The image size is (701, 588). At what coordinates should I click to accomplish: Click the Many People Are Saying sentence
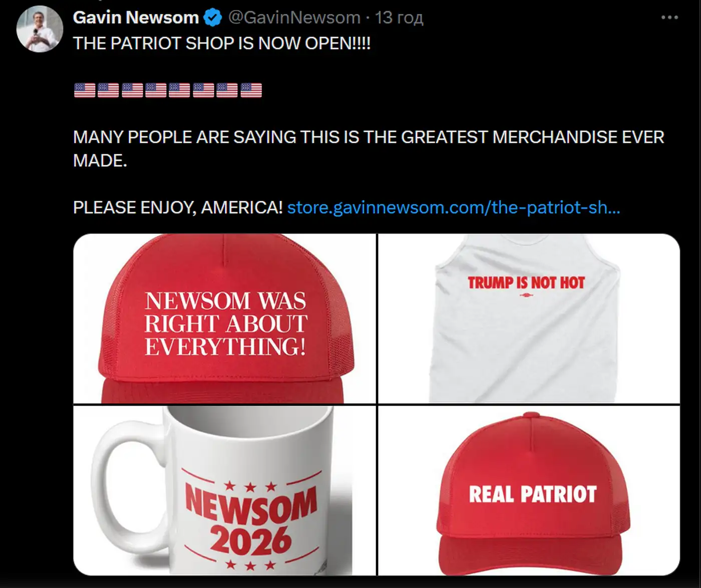click(x=369, y=148)
